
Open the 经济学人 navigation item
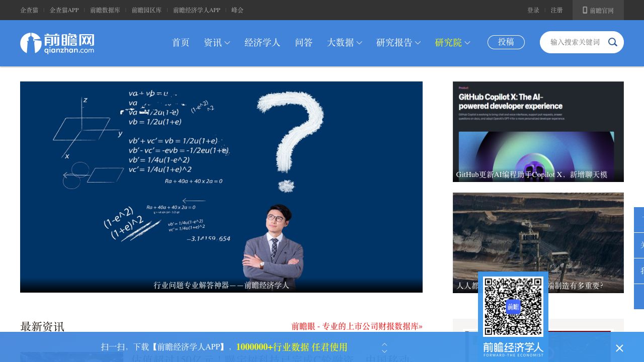[x=263, y=43]
